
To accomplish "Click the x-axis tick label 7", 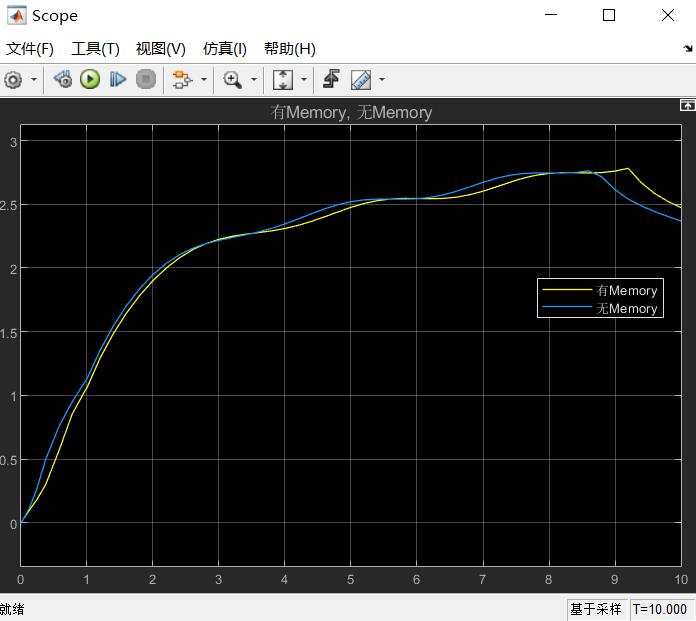I will pos(482,580).
